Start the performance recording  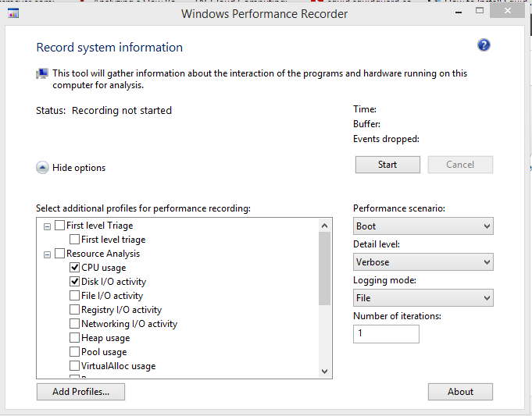pos(387,165)
